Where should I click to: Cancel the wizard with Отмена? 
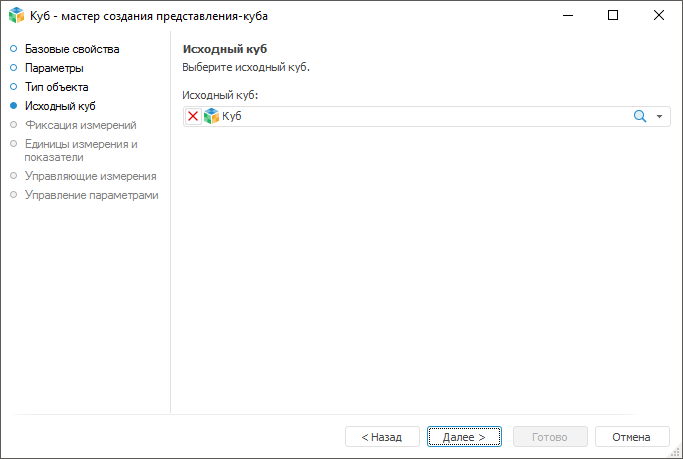(631, 437)
